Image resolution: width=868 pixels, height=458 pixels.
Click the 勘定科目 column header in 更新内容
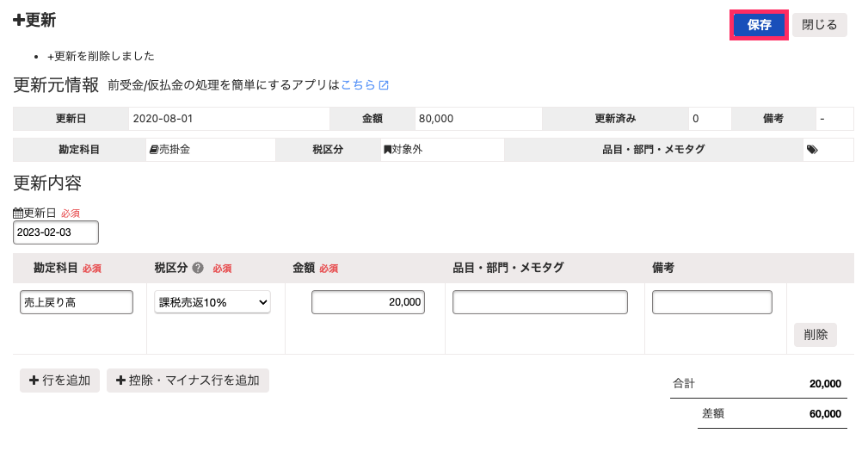pyautogui.click(x=55, y=268)
